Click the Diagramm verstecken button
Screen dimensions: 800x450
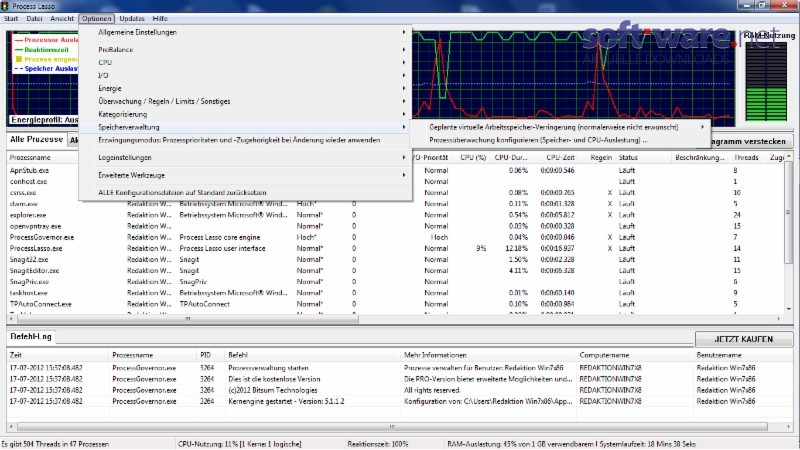coord(751,141)
